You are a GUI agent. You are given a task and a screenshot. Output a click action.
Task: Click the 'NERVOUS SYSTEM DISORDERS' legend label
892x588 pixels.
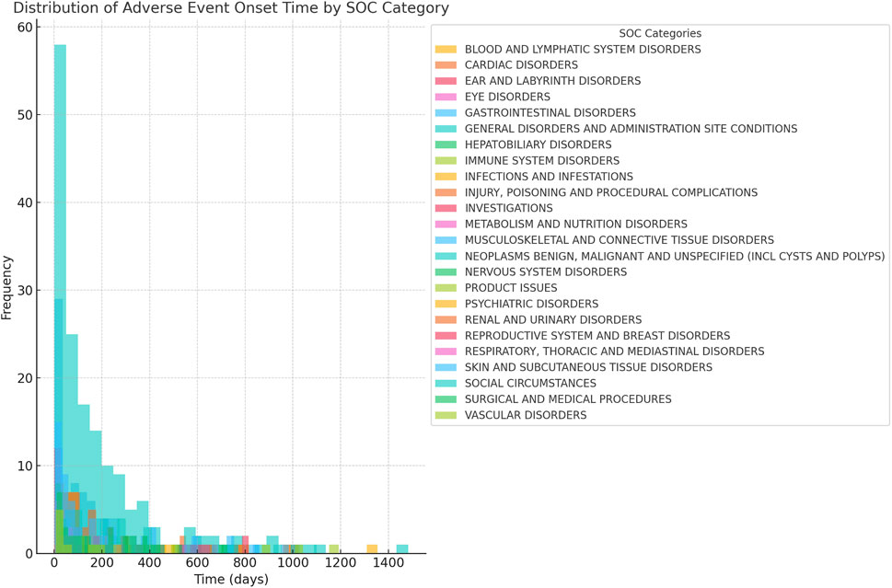pos(546,272)
